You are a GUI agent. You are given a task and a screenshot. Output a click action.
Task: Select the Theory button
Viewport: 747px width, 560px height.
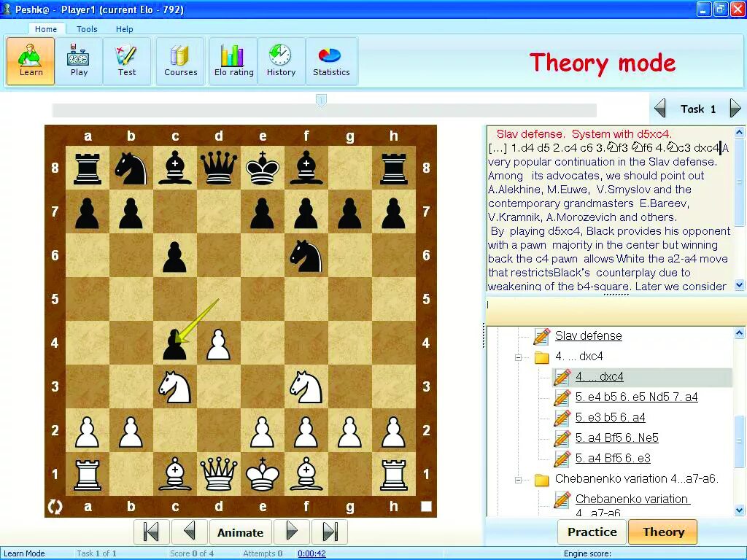coord(663,532)
